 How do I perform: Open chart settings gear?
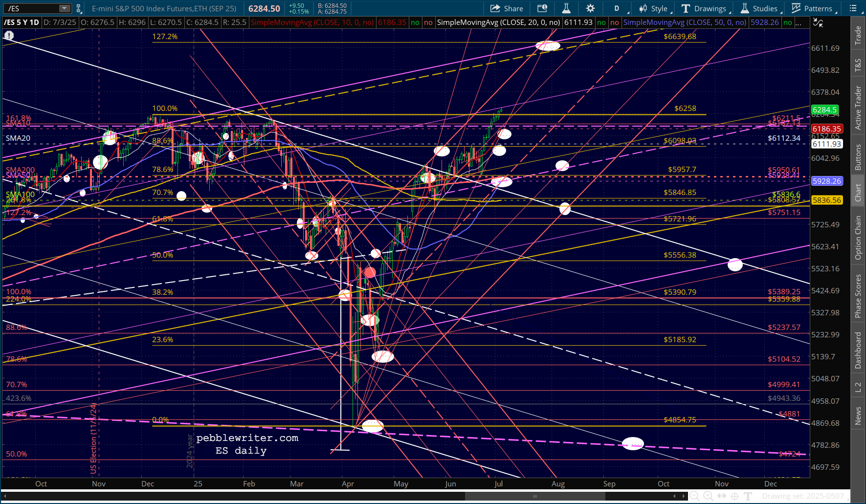pyautogui.click(x=591, y=8)
